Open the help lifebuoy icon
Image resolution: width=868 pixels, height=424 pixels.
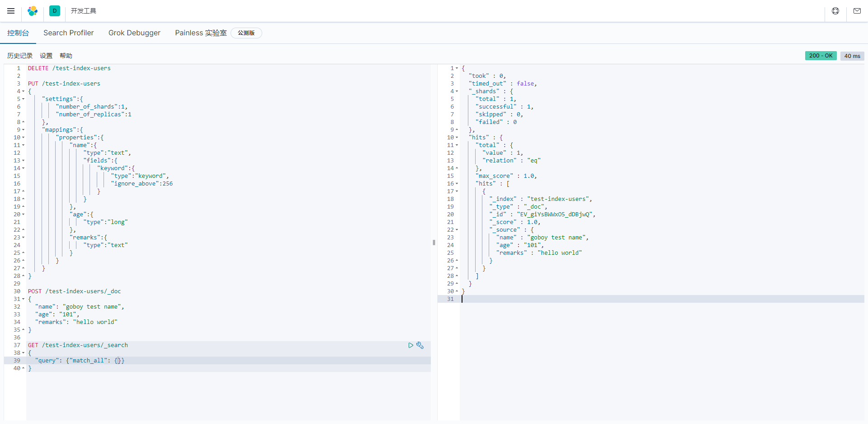tap(835, 11)
